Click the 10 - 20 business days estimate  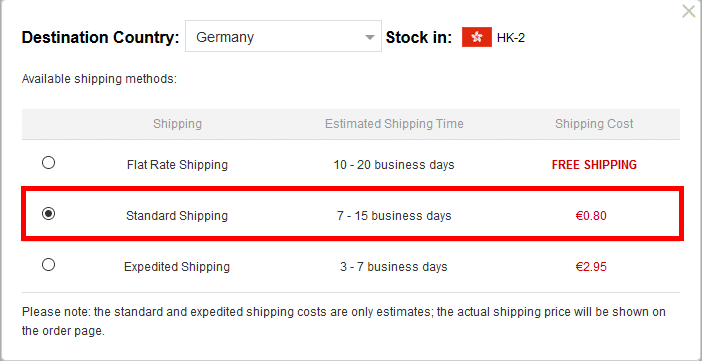[x=394, y=165]
